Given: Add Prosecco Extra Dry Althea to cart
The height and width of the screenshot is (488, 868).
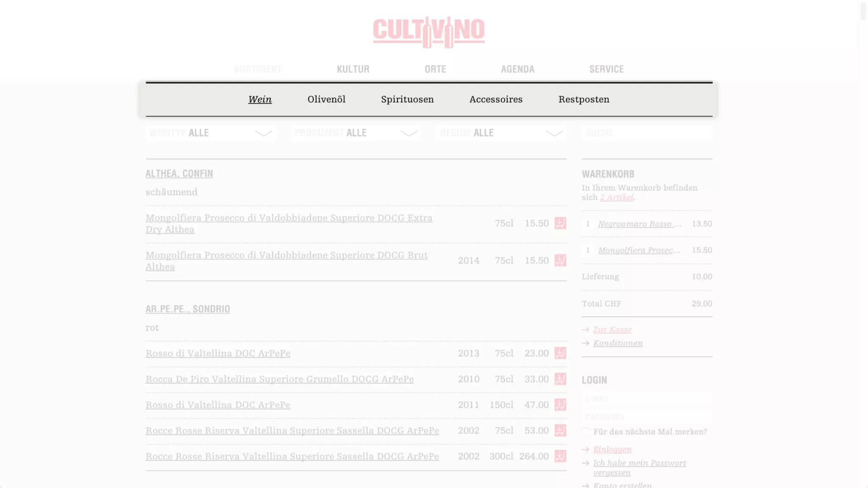Looking at the screenshot, I should (x=560, y=223).
